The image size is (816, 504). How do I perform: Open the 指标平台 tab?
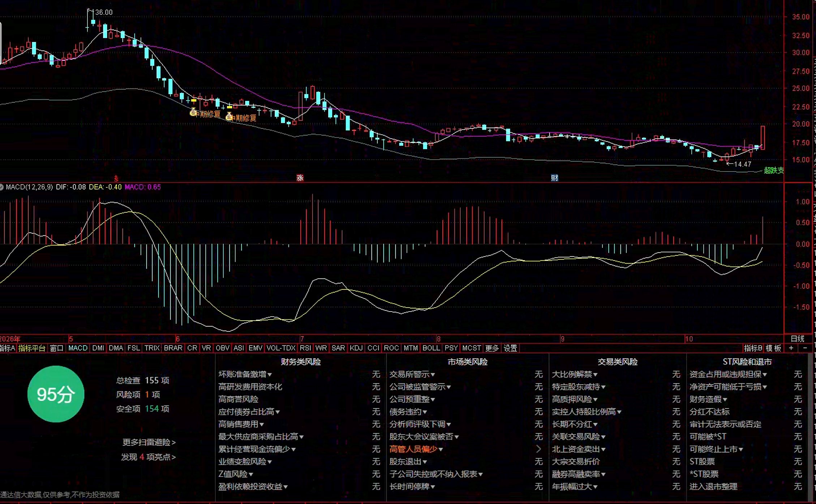click(32, 348)
